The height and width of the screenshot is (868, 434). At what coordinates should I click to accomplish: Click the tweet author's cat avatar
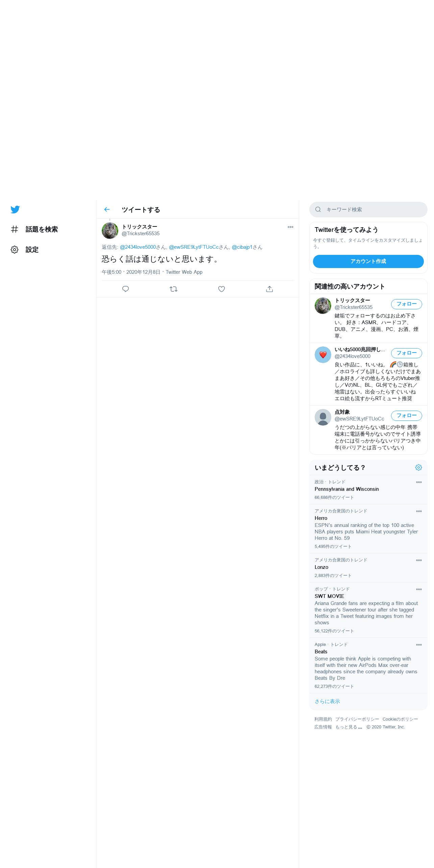(110, 231)
